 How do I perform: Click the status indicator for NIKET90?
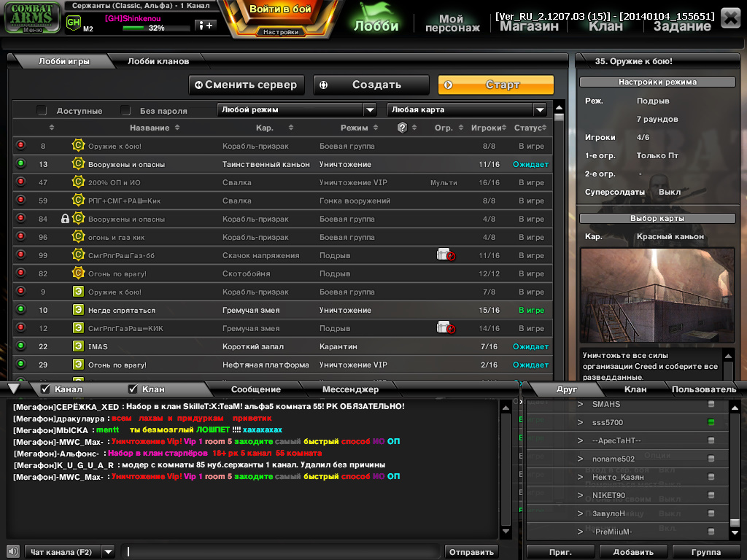[x=711, y=495]
